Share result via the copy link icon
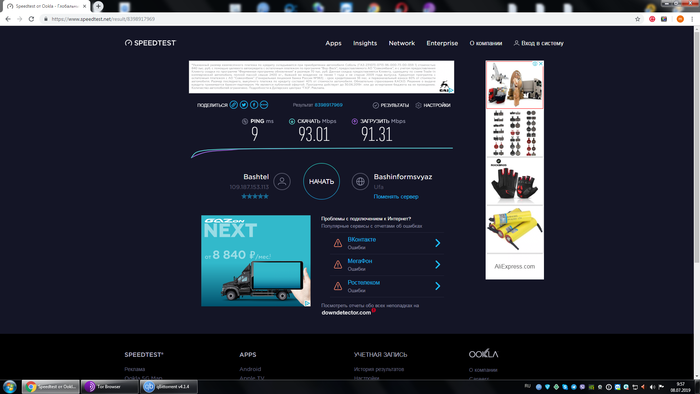 233,105
